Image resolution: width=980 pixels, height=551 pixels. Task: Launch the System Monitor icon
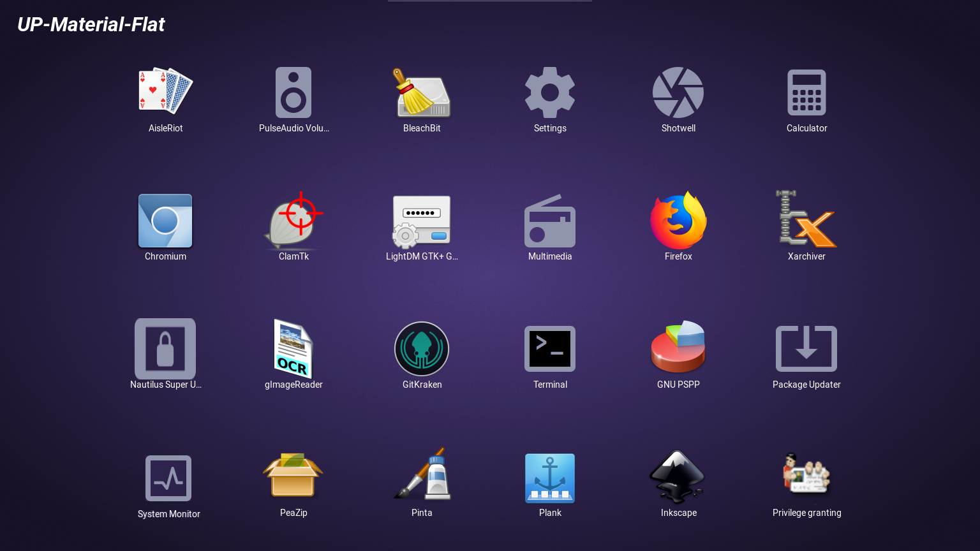(x=168, y=478)
